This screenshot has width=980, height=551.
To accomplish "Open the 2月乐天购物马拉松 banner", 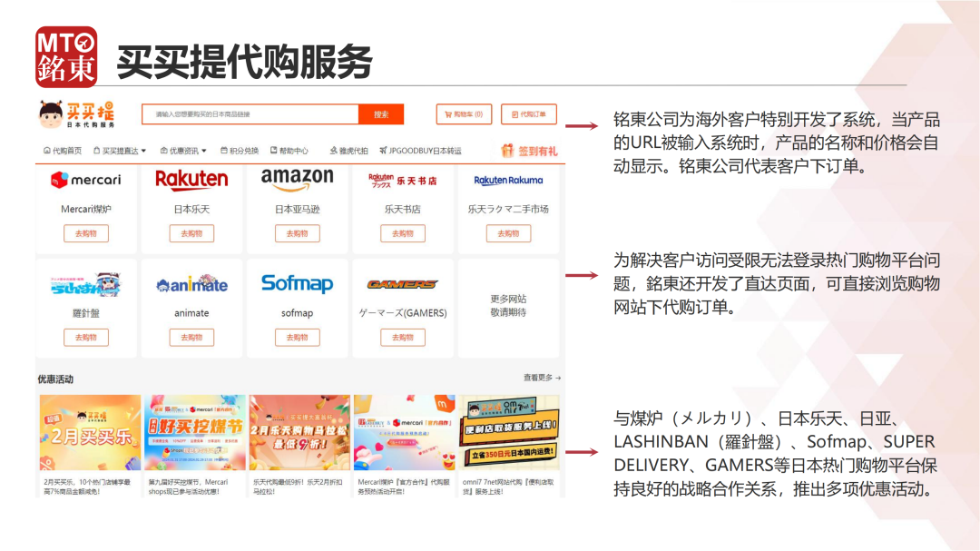I will (x=299, y=432).
